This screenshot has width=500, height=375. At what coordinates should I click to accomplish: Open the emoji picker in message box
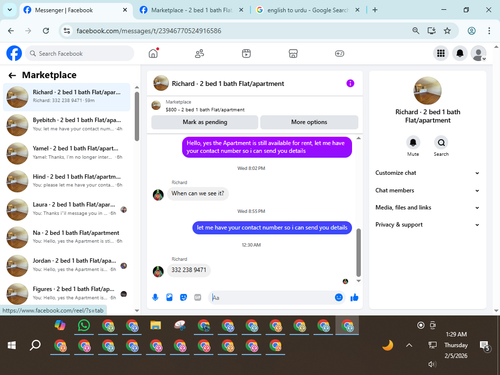pos(339,297)
